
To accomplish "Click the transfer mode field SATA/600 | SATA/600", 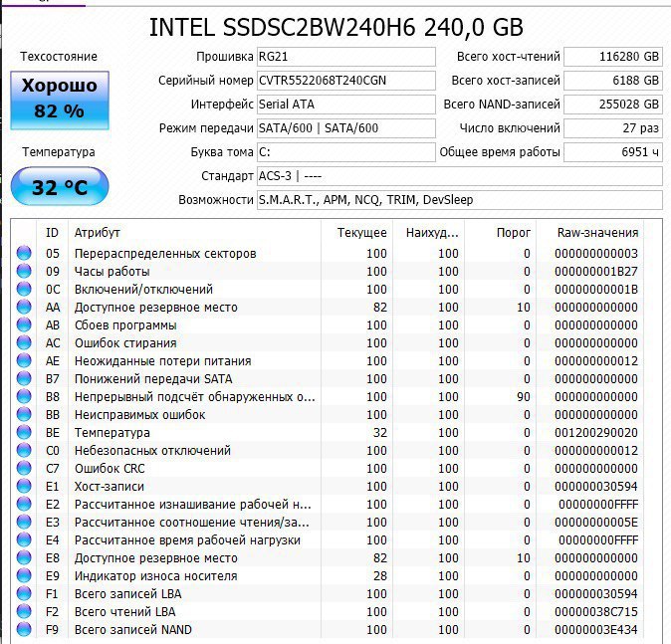I will (345, 128).
